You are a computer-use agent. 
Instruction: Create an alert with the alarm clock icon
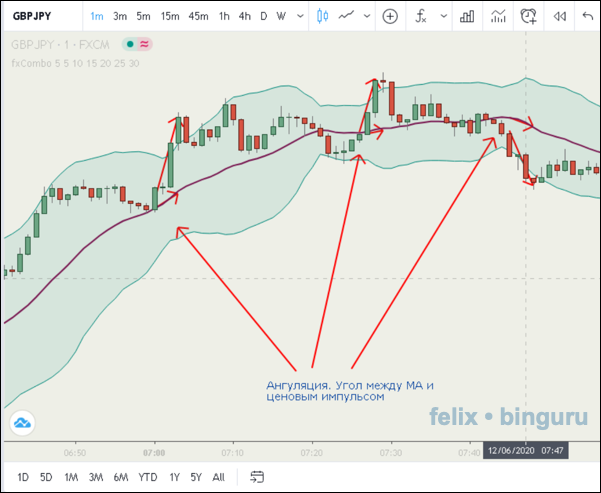[528, 16]
